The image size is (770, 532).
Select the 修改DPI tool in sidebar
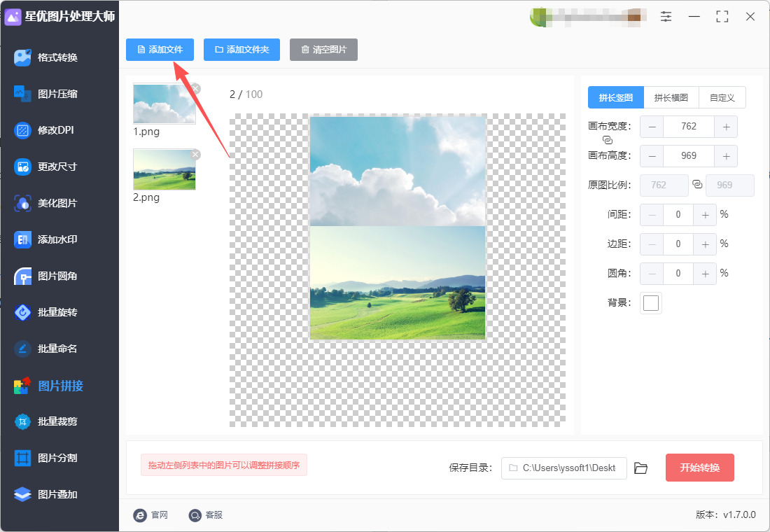[43, 130]
